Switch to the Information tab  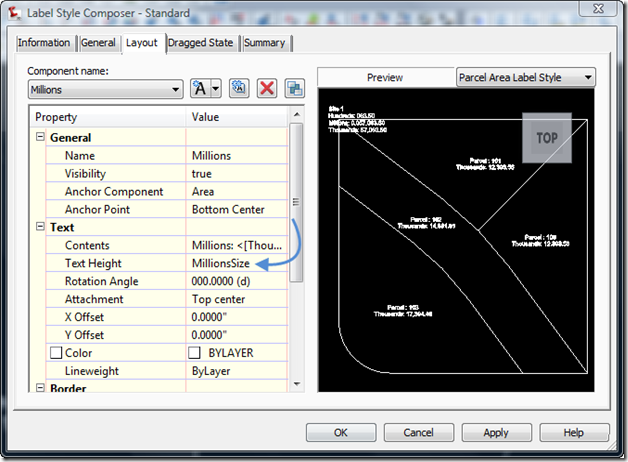click(x=44, y=43)
